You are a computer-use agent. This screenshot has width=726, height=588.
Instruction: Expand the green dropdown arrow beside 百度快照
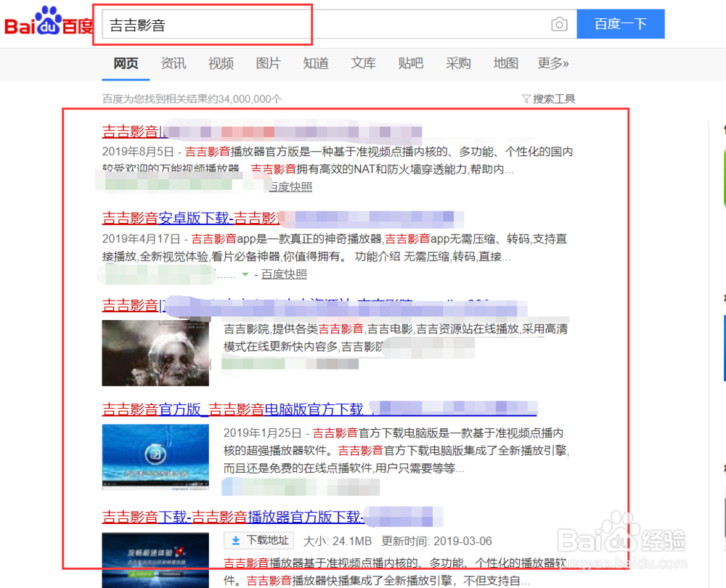pyautogui.click(x=245, y=274)
